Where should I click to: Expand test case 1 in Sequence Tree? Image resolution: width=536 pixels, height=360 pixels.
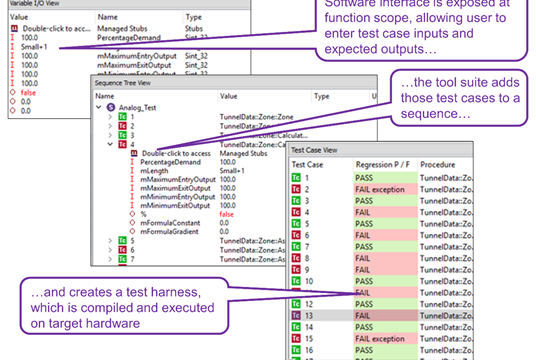click(110, 117)
